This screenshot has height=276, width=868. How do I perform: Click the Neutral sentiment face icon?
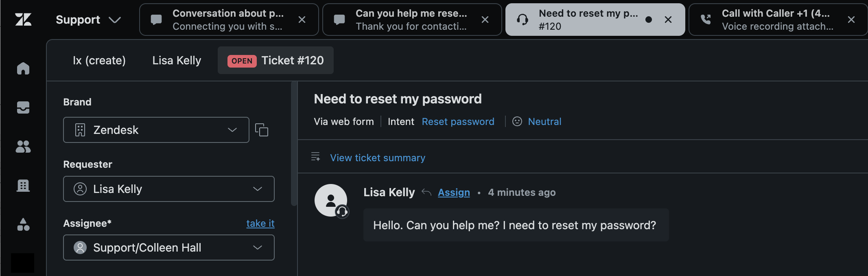tap(517, 122)
